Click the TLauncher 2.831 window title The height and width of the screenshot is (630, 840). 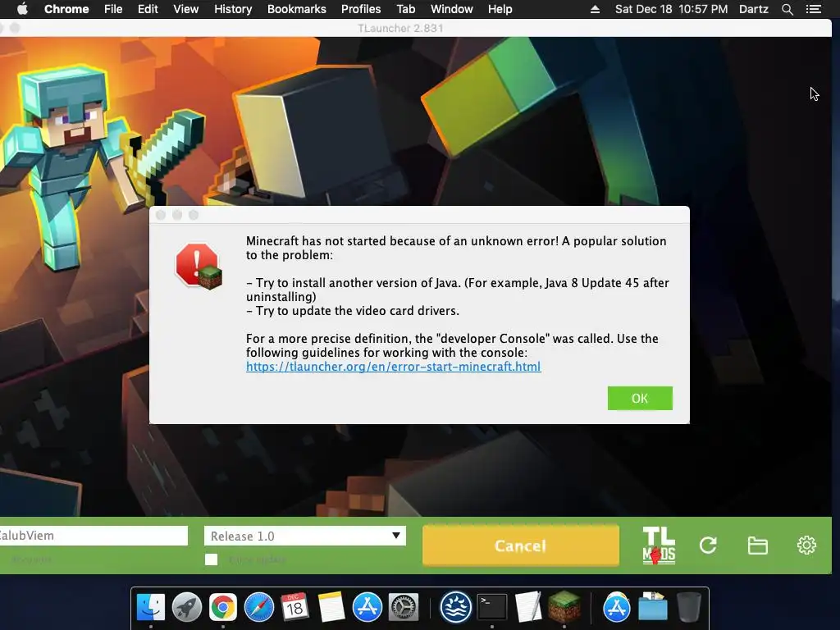(400, 28)
